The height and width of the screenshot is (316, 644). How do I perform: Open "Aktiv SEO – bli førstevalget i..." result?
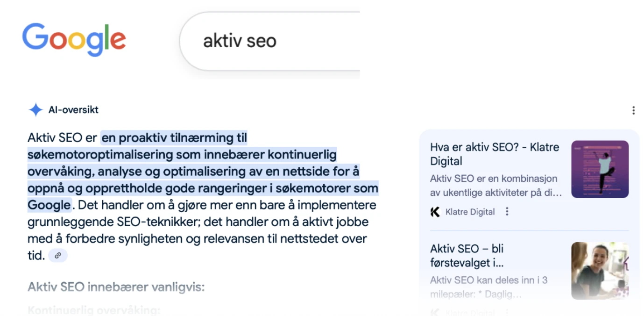pos(467,255)
